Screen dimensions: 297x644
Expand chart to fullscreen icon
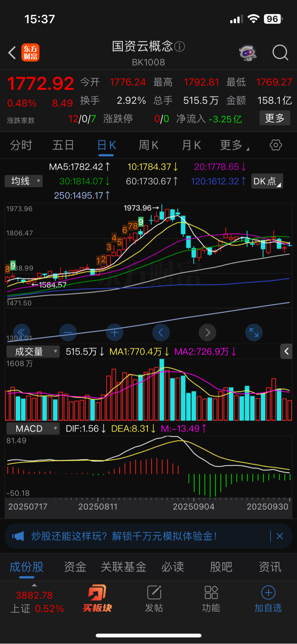(254, 332)
